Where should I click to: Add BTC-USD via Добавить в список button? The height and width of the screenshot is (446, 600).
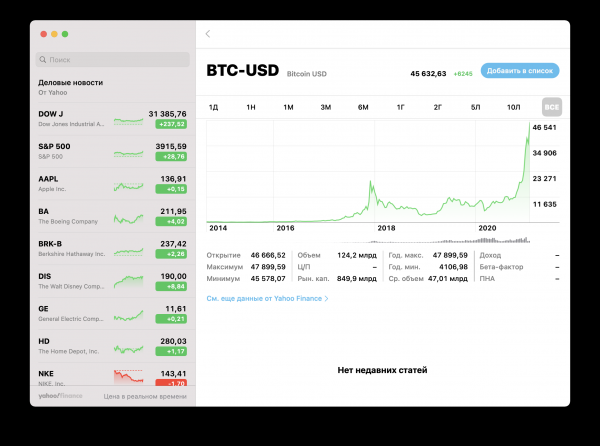[520, 71]
